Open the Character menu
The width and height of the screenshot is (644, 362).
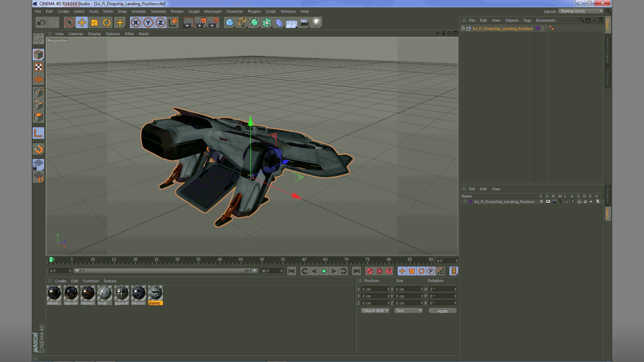(234, 11)
